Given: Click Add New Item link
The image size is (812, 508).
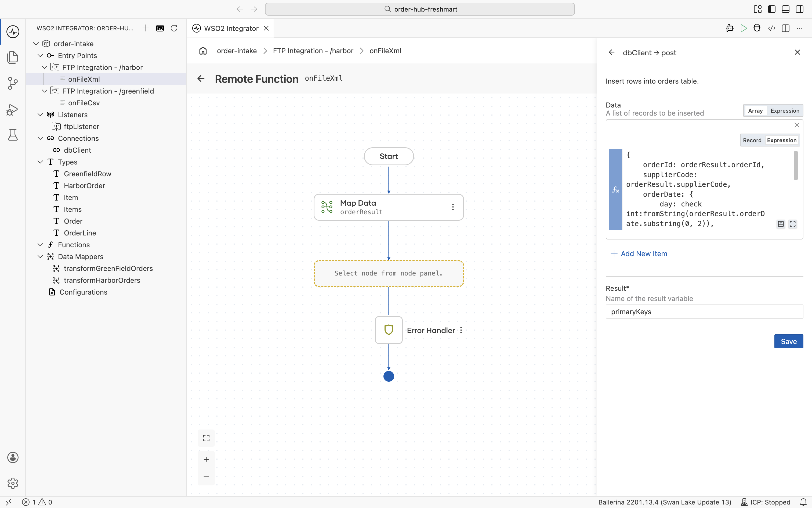Looking at the screenshot, I should (639, 254).
